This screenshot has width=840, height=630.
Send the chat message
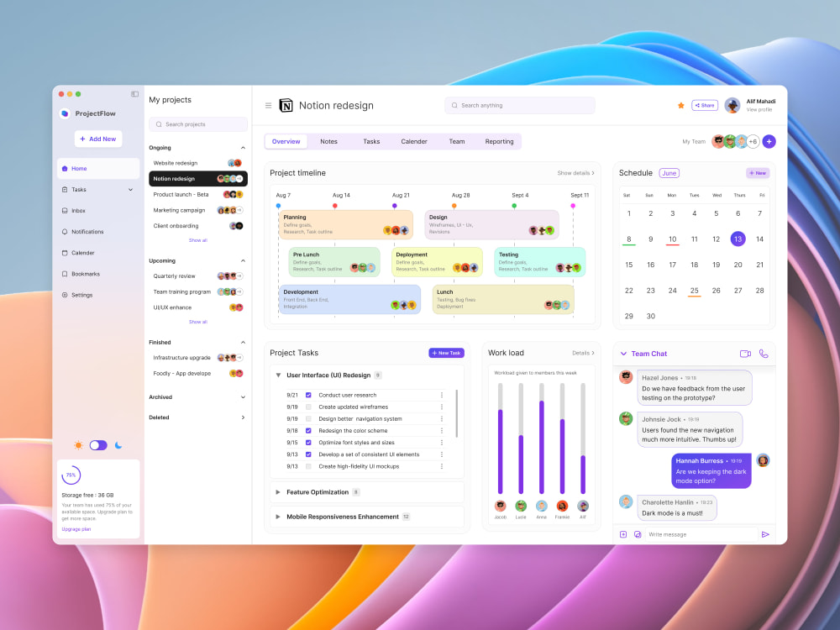765,533
